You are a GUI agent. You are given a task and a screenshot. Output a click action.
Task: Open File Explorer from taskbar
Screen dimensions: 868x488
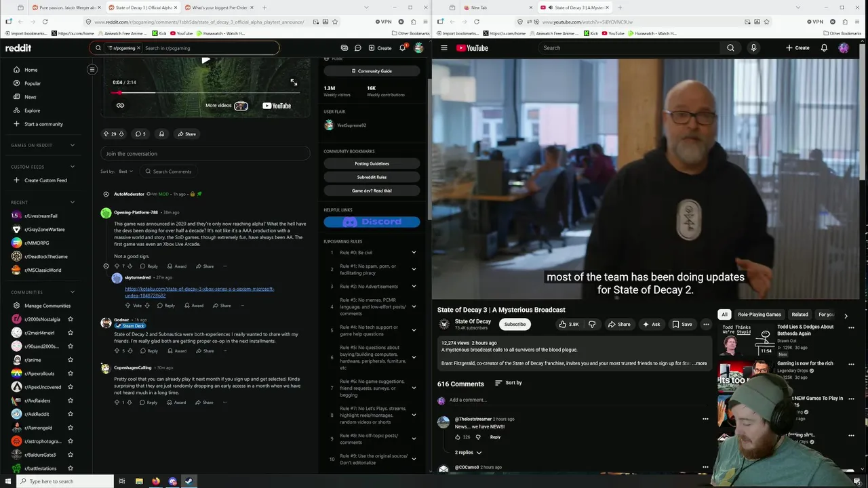(x=139, y=481)
